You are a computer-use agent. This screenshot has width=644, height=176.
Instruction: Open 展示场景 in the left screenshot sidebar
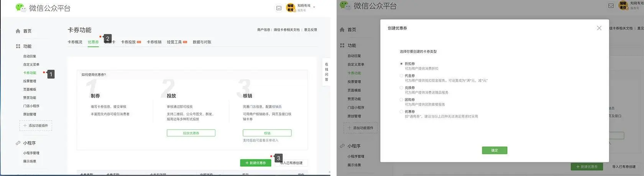click(30, 161)
